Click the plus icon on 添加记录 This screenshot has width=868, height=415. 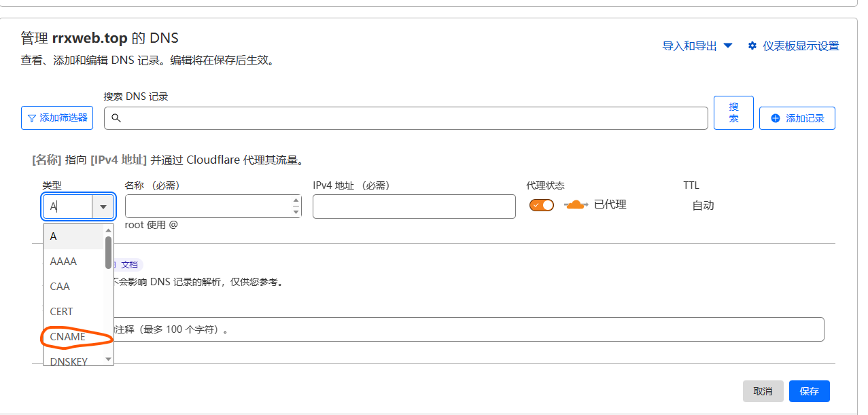pyautogui.click(x=776, y=118)
